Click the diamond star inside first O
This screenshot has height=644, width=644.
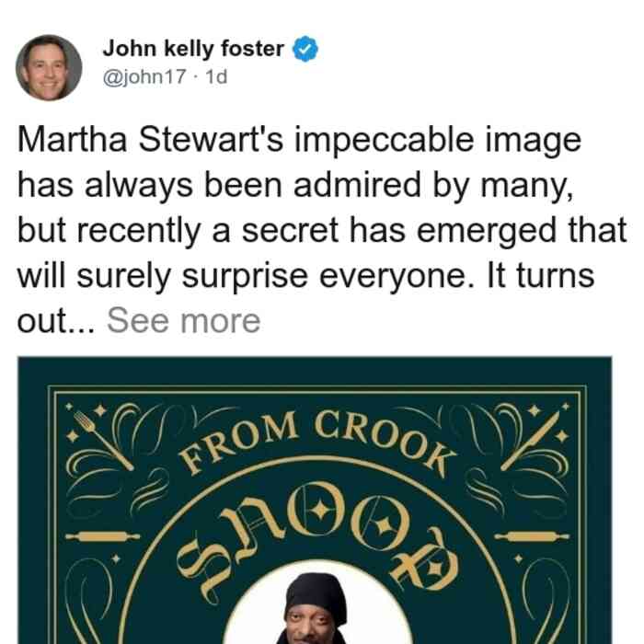coord(321,510)
